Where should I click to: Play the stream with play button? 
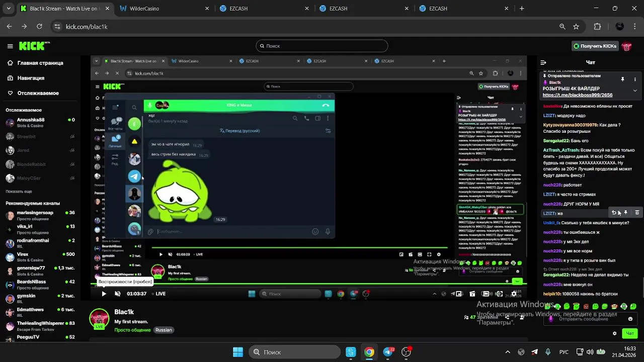click(104, 294)
